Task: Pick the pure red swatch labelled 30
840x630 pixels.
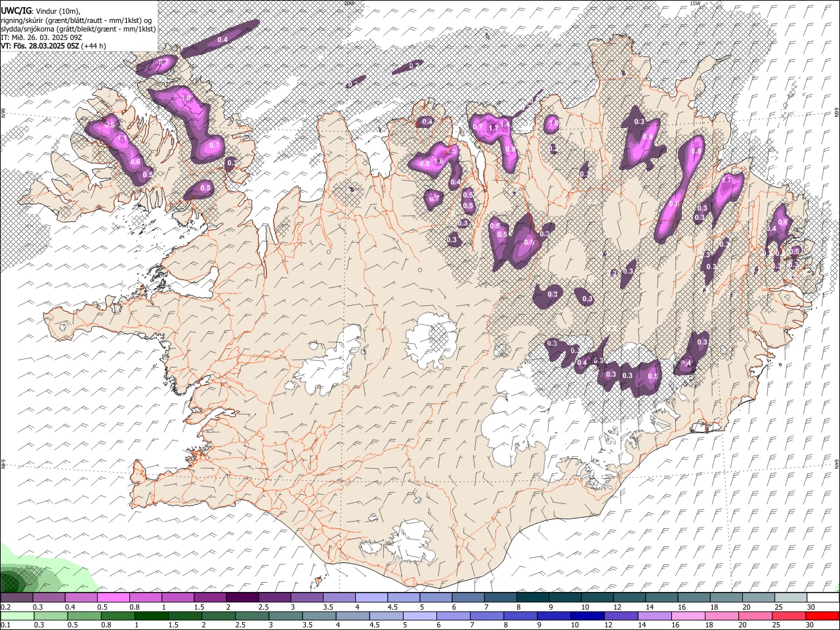Action: [x=822, y=616]
